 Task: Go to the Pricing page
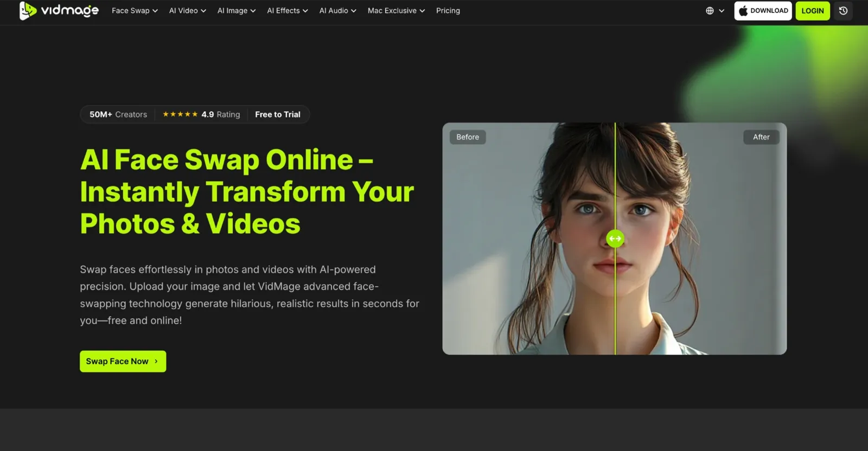point(448,11)
